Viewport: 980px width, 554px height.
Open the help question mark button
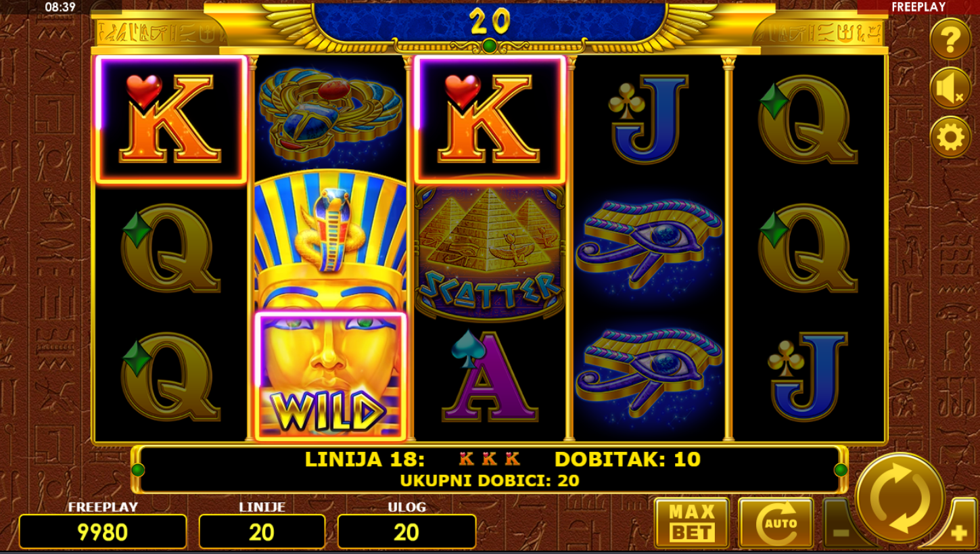(950, 41)
